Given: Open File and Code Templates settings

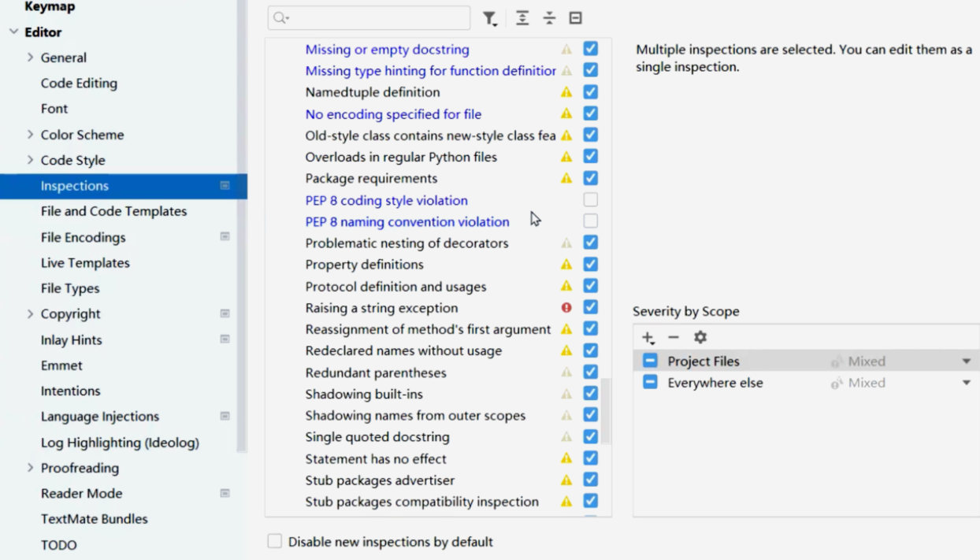Looking at the screenshot, I should coord(114,211).
